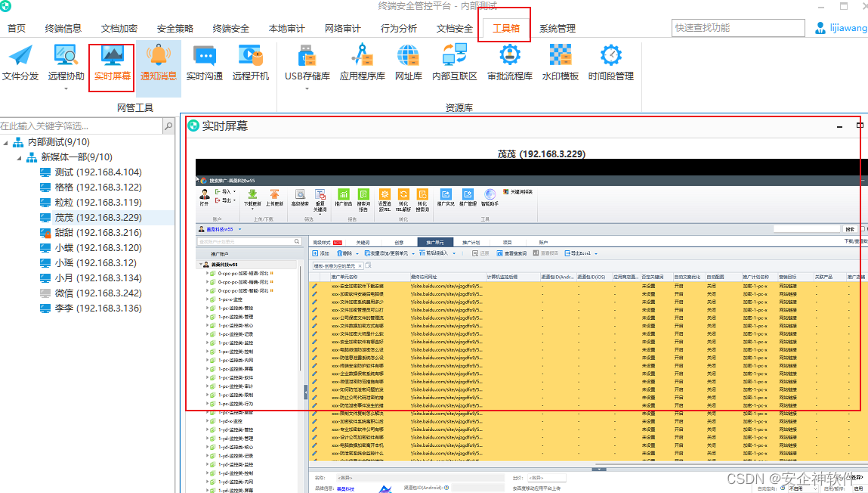Click 高级搜索 in the remote screen toolbar
Viewport: 868px width, 493px height.
[300, 198]
